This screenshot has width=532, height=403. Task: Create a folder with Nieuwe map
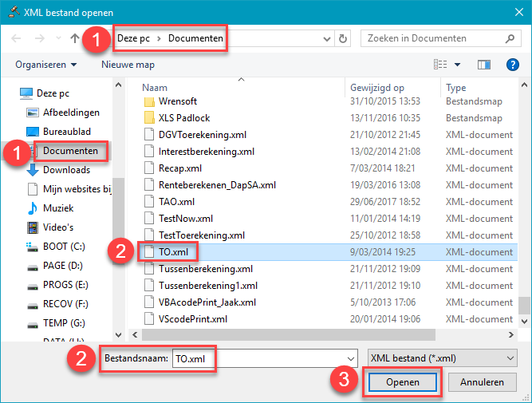click(x=128, y=65)
